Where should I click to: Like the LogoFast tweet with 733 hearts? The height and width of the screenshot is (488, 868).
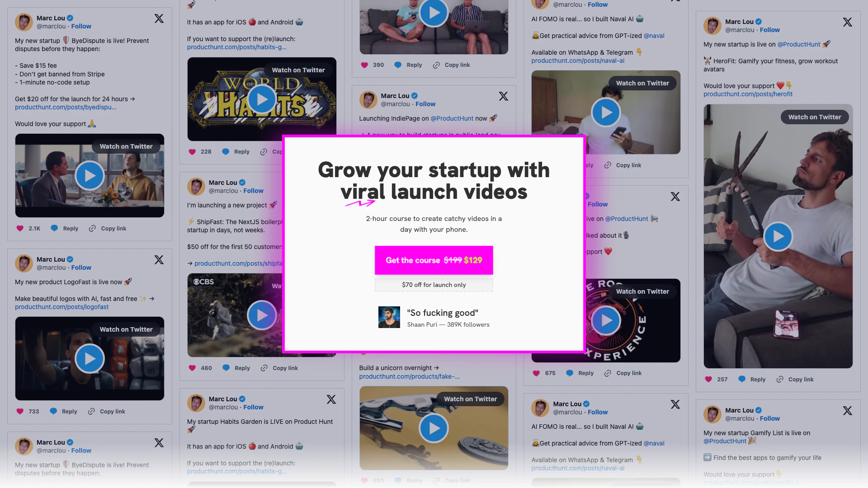20,411
